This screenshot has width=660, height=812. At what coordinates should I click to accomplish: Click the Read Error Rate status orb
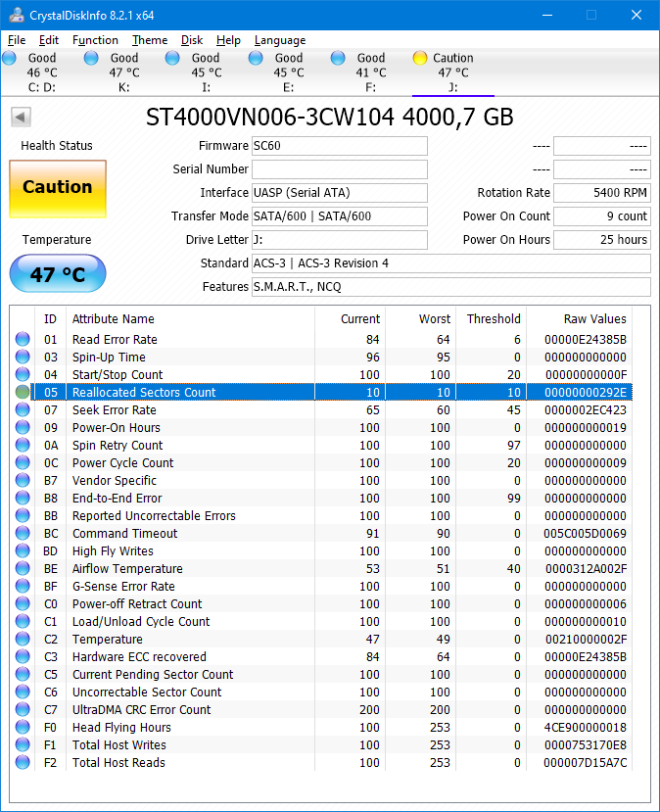(23, 340)
